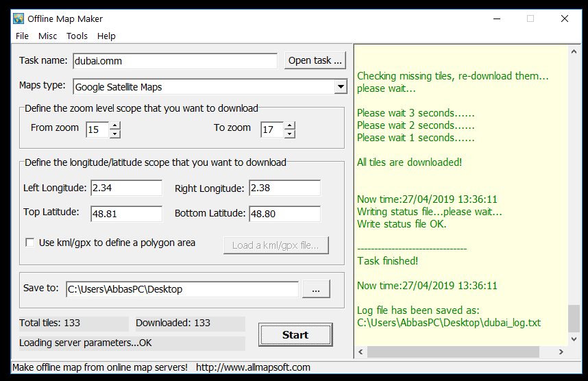The width and height of the screenshot is (588, 381).
Task: Click the log vertical scrollbar thumb
Action: click(x=574, y=319)
